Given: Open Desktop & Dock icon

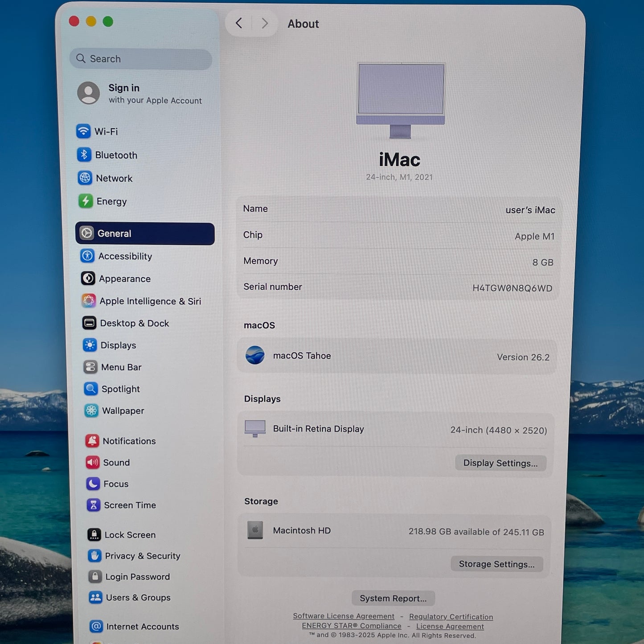Looking at the screenshot, I should 89,323.
